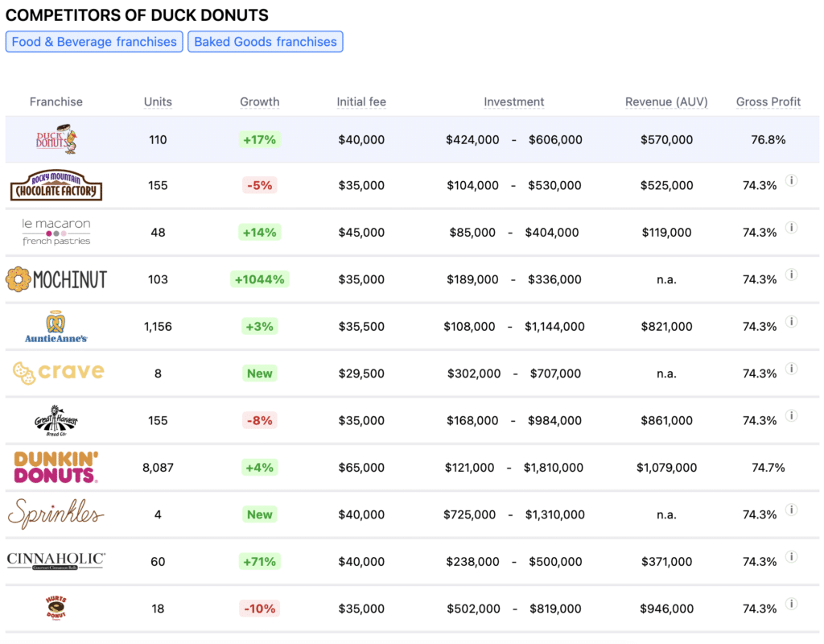Show gross profit info for Hurts Donut

792,604
